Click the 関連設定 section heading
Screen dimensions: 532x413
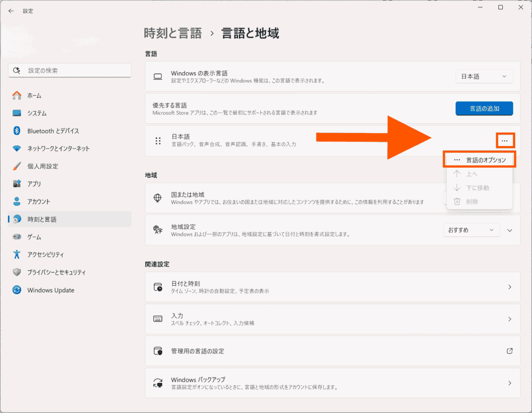(157, 264)
